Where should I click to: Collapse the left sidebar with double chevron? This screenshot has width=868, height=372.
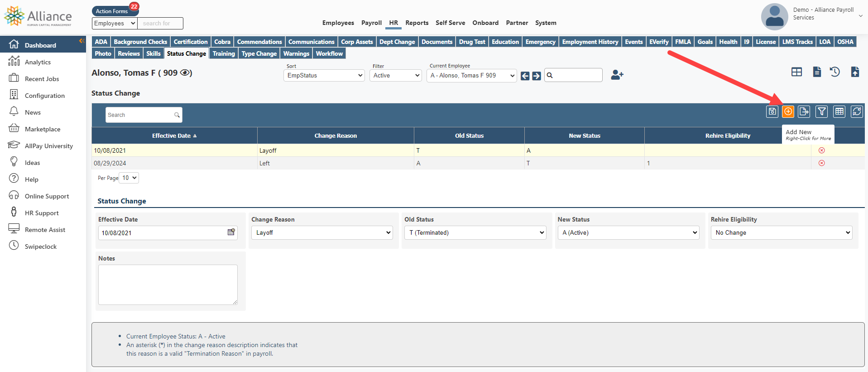click(x=82, y=41)
